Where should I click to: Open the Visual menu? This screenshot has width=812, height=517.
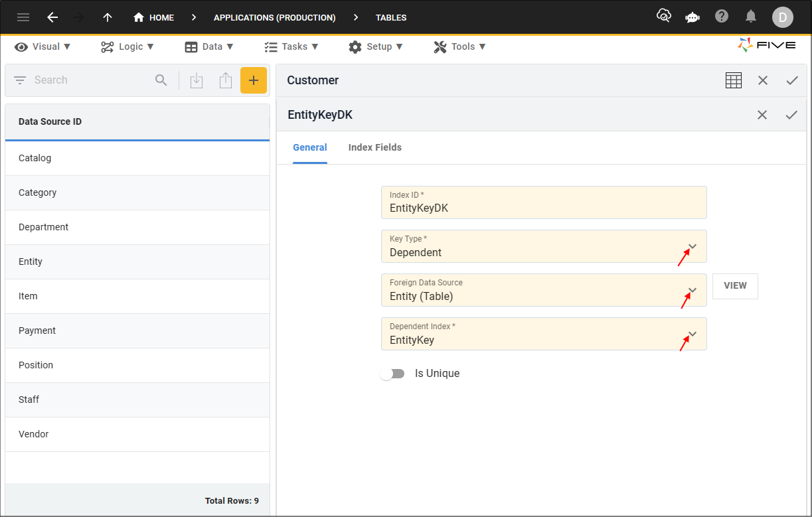click(43, 46)
